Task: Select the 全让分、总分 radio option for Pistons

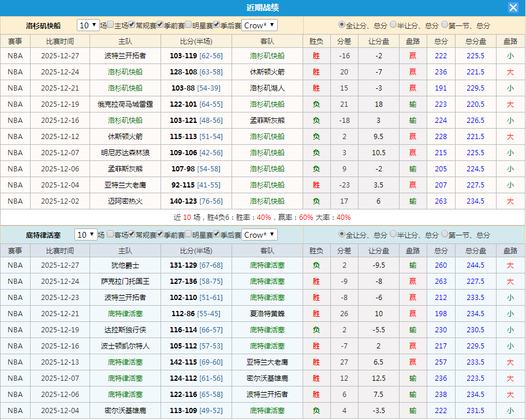Action: click(341, 235)
